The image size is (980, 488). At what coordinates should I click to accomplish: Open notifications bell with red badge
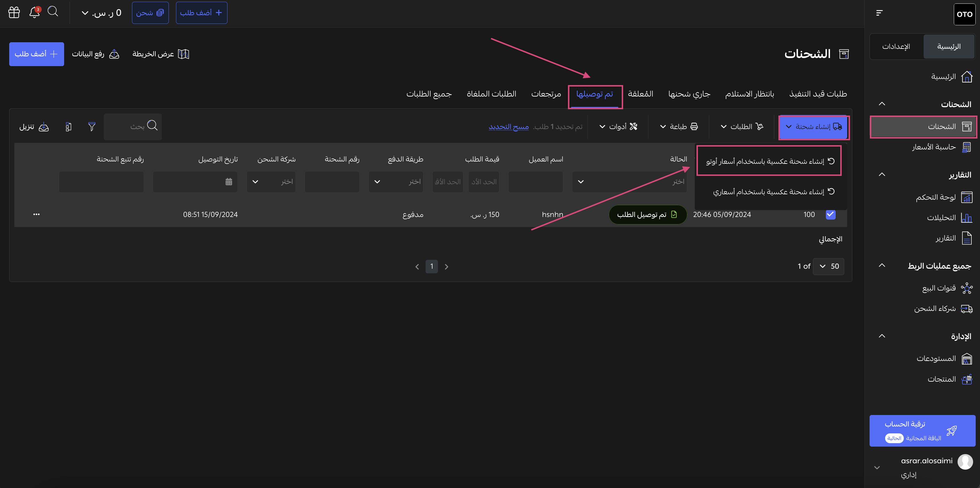coord(35,12)
